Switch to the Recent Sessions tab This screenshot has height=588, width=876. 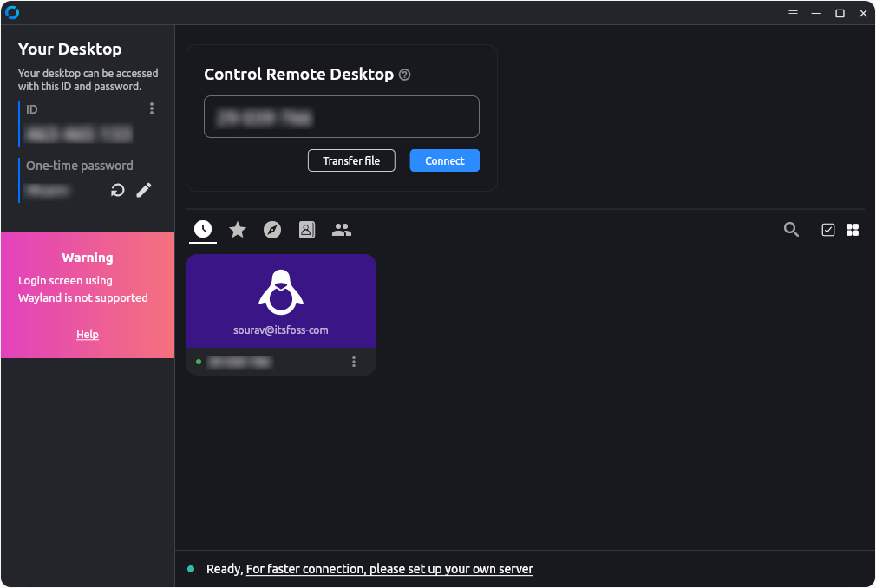click(x=202, y=229)
